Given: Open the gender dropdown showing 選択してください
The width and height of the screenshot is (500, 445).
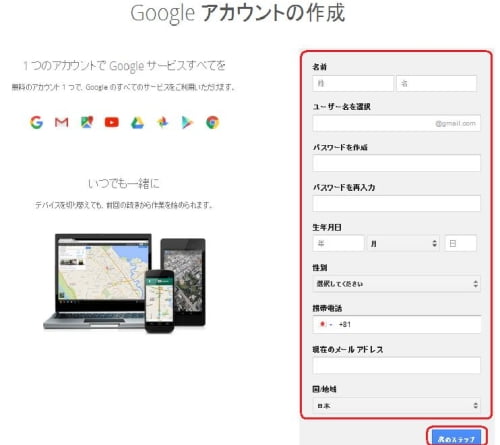Looking at the screenshot, I should click(x=396, y=284).
